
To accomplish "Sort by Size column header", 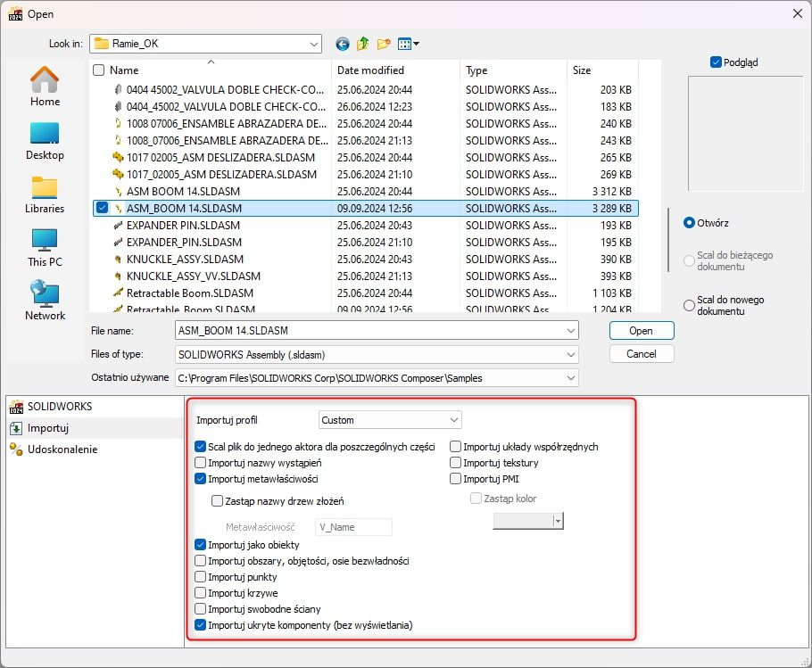I will 582,70.
